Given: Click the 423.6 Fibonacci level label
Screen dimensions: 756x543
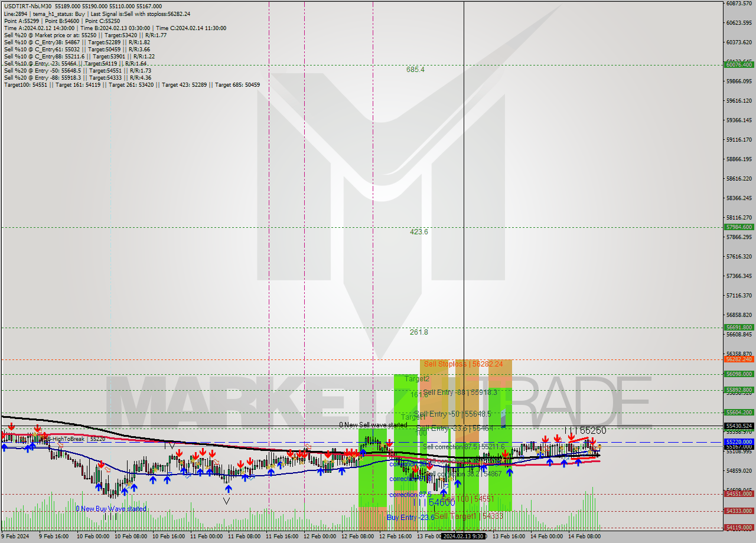Looking at the screenshot, I should point(419,232).
